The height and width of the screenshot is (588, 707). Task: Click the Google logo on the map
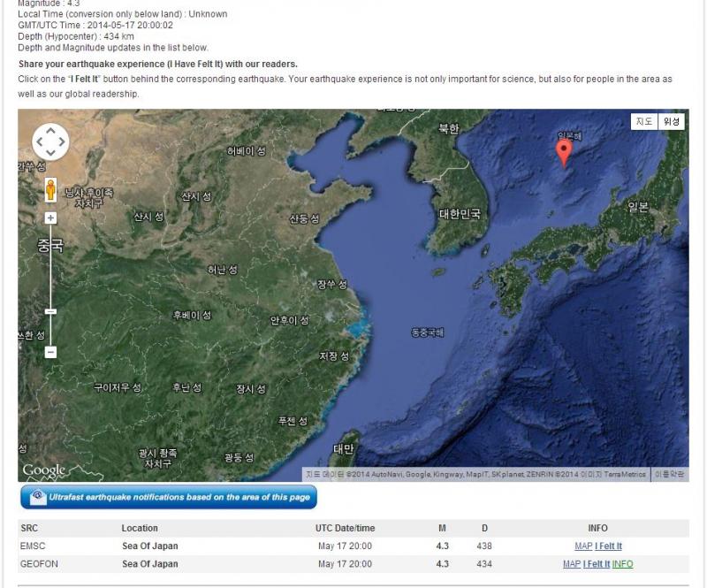[44, 470]
